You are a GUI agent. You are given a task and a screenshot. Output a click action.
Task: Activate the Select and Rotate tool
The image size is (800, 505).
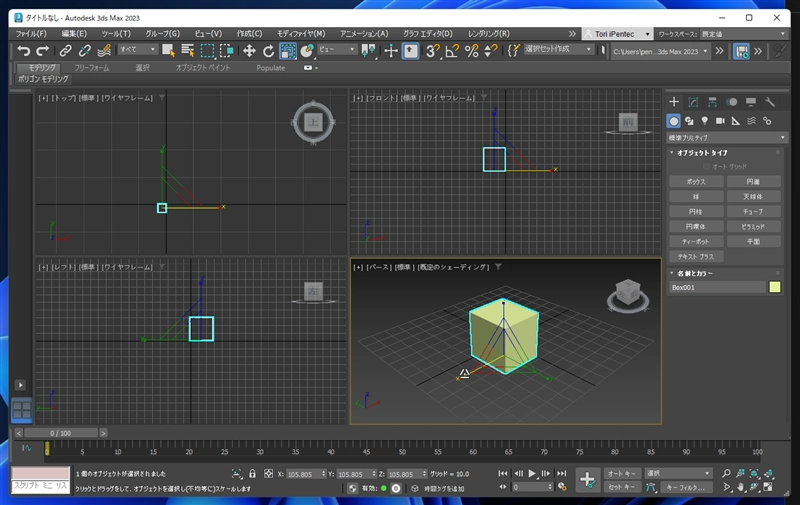coord(268,50)
